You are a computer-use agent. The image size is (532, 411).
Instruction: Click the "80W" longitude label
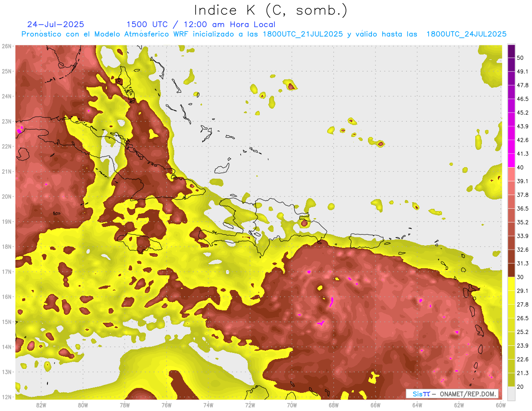(83, 404)
